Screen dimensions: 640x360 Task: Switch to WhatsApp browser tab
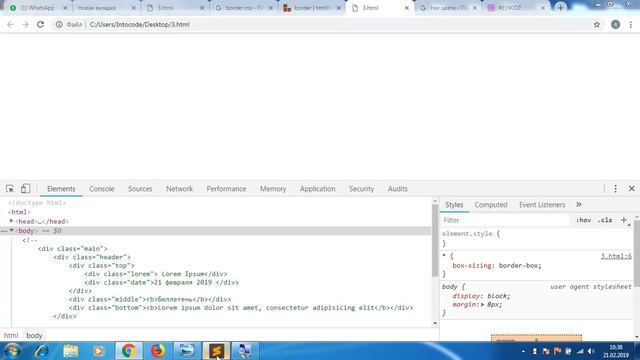[x=38, y=8]
